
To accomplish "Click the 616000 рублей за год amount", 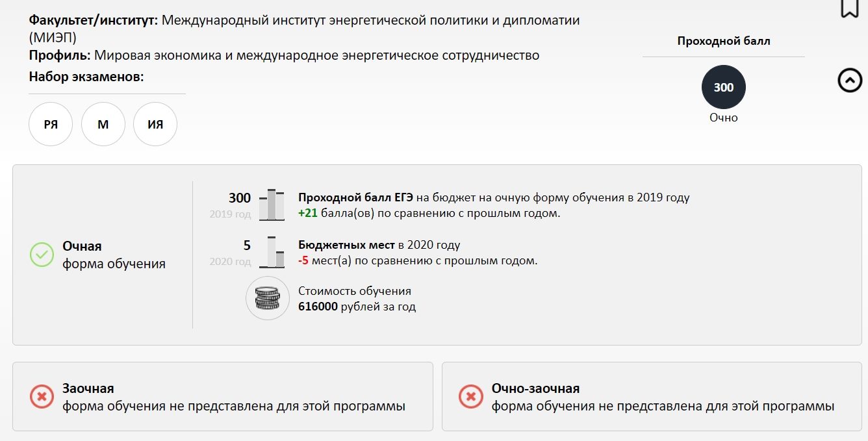I will click(357, 307).
